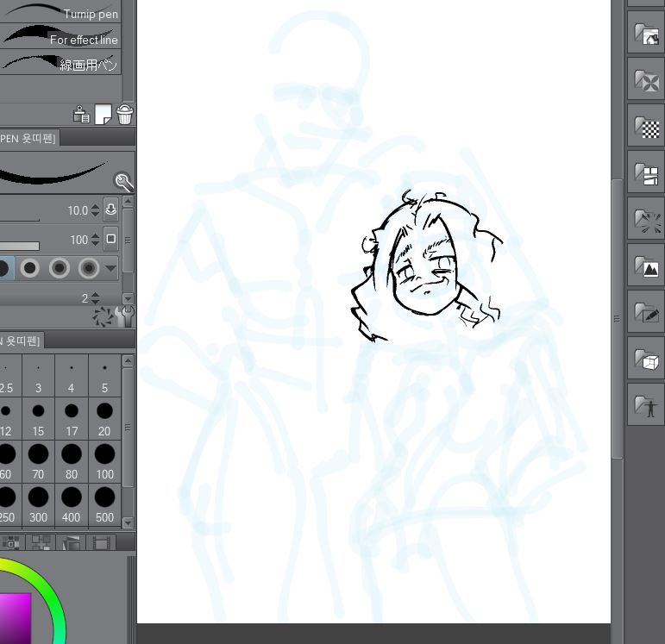Screen dimensions: 665x644
Task: Open the 3D cube material folder
Action: coord(646,360)
